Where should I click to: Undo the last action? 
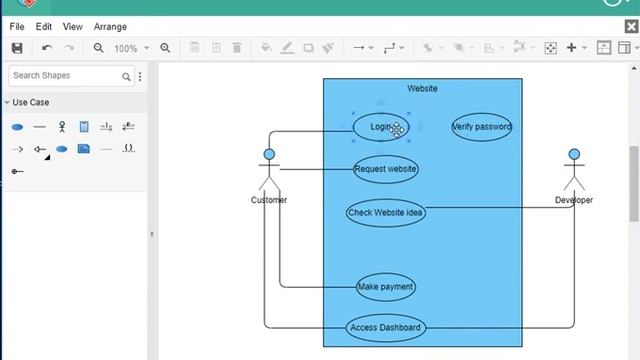point(47,48)
